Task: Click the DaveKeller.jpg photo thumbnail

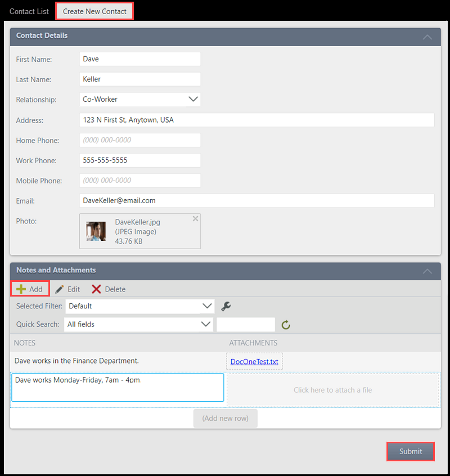Action: (96, 231)
